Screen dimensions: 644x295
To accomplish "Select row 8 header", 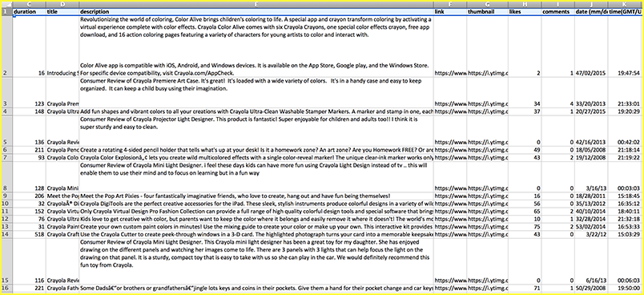I will 6,176.
